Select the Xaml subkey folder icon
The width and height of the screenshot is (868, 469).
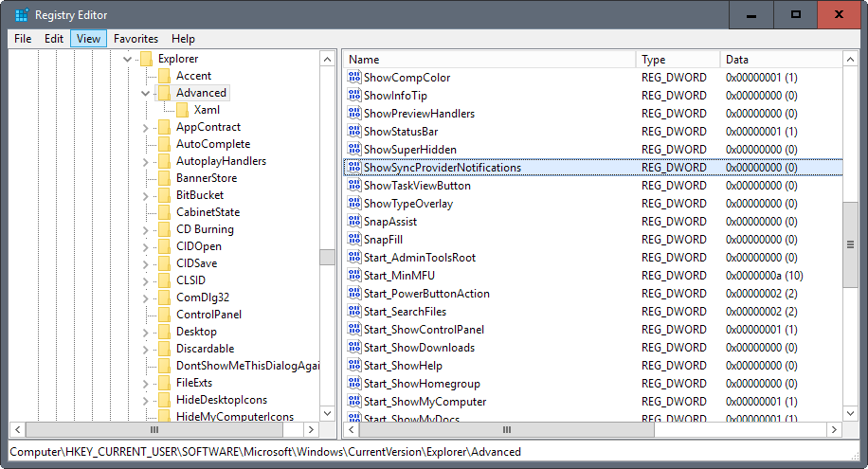click(182, 110)
